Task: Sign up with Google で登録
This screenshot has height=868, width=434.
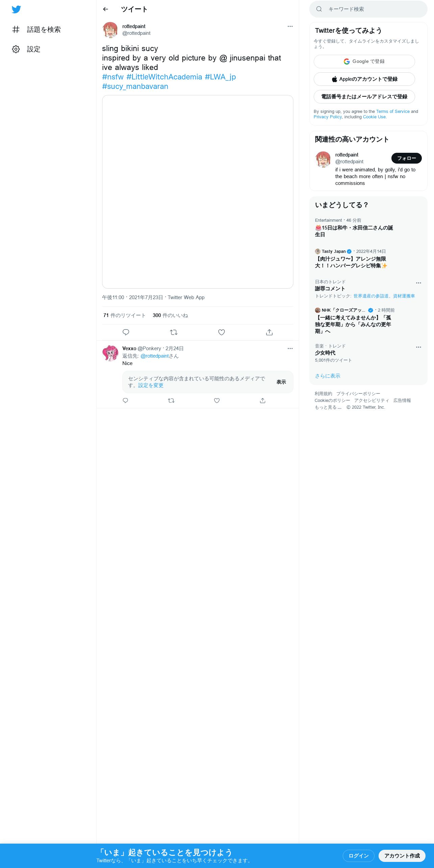Action: coord(364,62)
